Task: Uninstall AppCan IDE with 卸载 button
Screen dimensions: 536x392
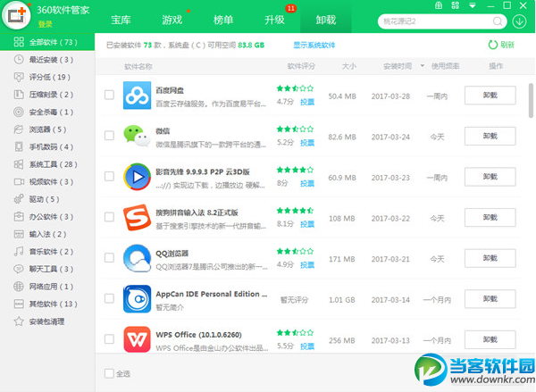Action: coord(490,299)
